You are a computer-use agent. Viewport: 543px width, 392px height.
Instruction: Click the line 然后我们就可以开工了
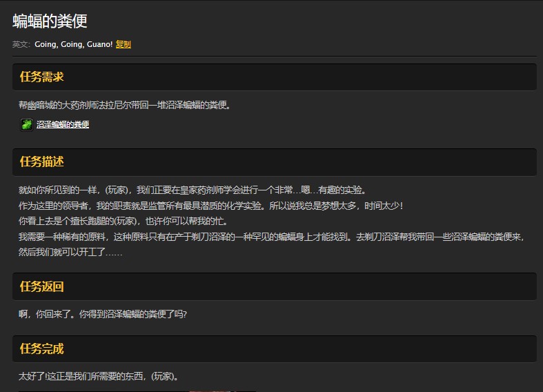pyautogui.click(x=70, y=253)
